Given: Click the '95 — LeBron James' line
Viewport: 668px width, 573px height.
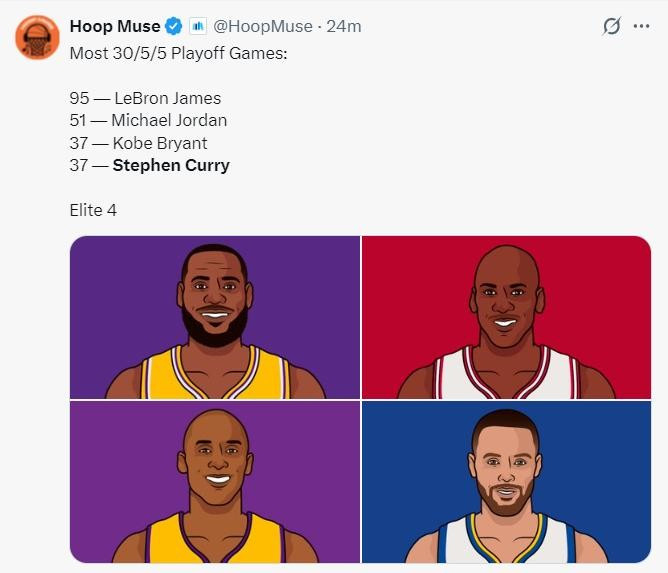Looking at the screenshot, I should pyautogui.click(x=145, y=98).
